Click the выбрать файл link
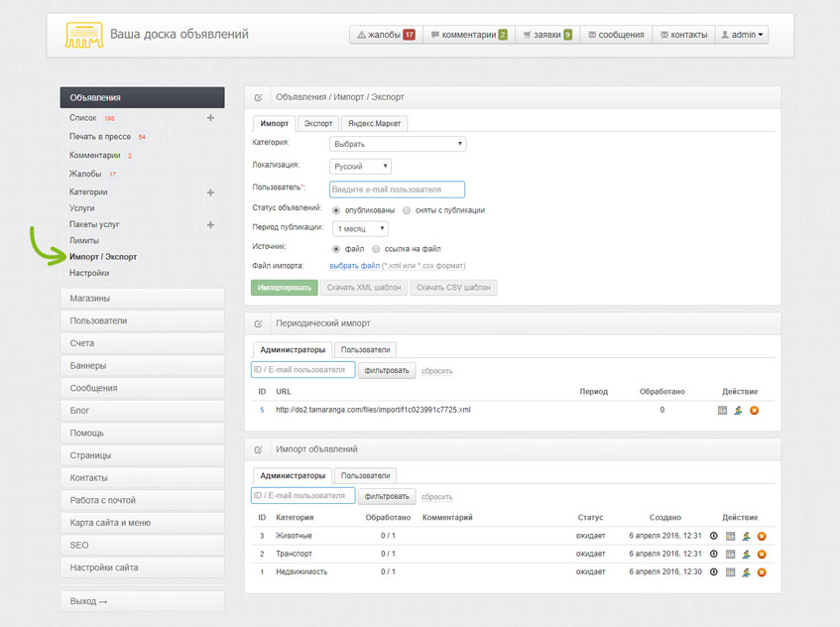The width and height of the screenshot is (840, 627). click(355, 266)
